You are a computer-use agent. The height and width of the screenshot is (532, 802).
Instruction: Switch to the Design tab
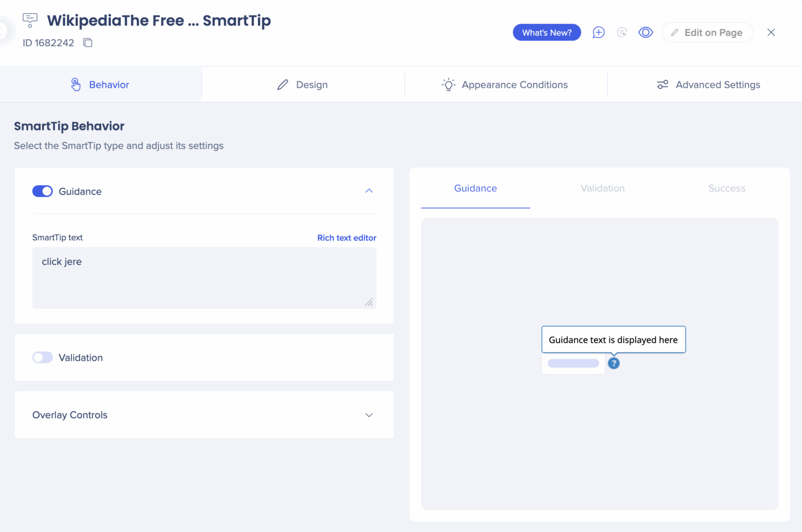302,84
